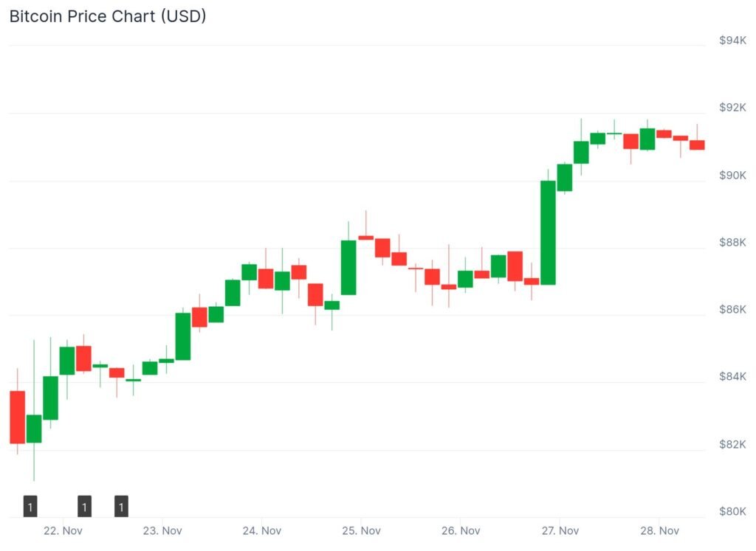The width and height of the screenshot is (756, 551).
Task: Select the 28. Nov date label
Action: tap(659, 531)
